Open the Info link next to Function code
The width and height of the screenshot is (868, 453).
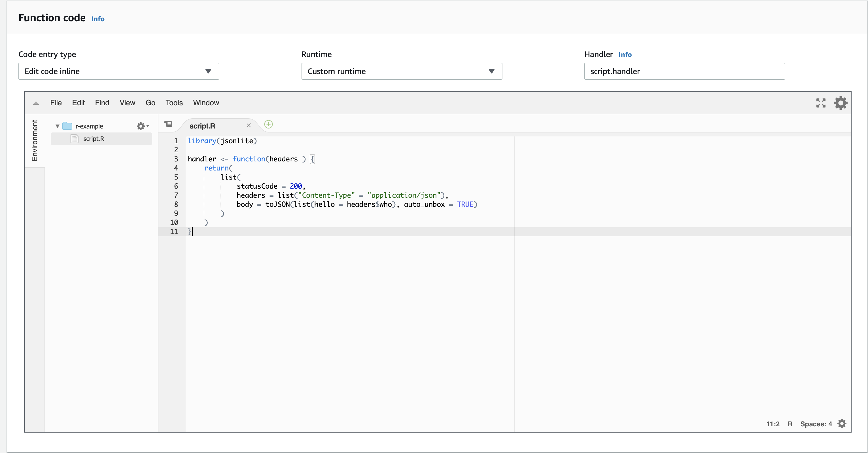98,19
